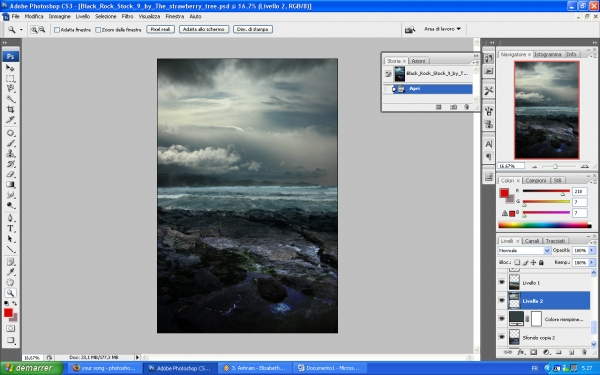Viewport: 600px width, 375px height.
Task: Toggle Quick Mask mode in toolbox
Action: [10, 329]
